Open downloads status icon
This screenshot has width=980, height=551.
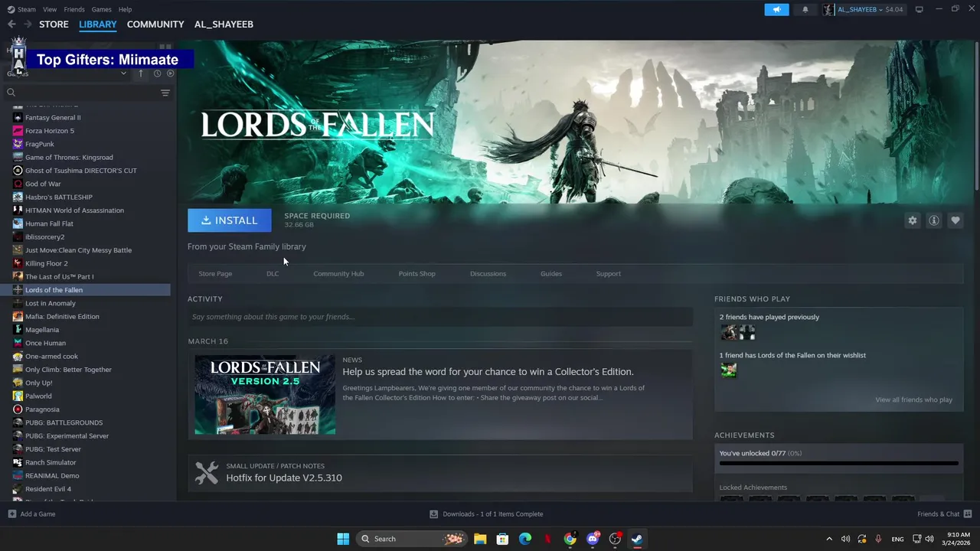click(x=433, y=514)
